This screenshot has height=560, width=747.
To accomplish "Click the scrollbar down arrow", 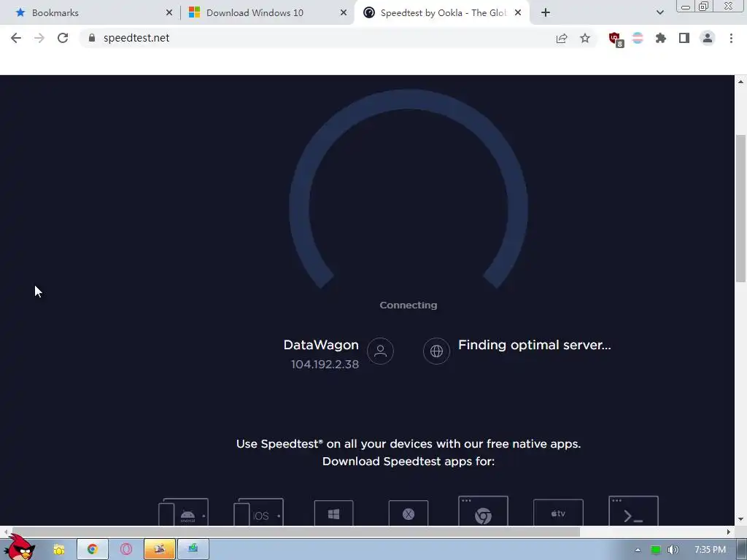I will 740,519.
